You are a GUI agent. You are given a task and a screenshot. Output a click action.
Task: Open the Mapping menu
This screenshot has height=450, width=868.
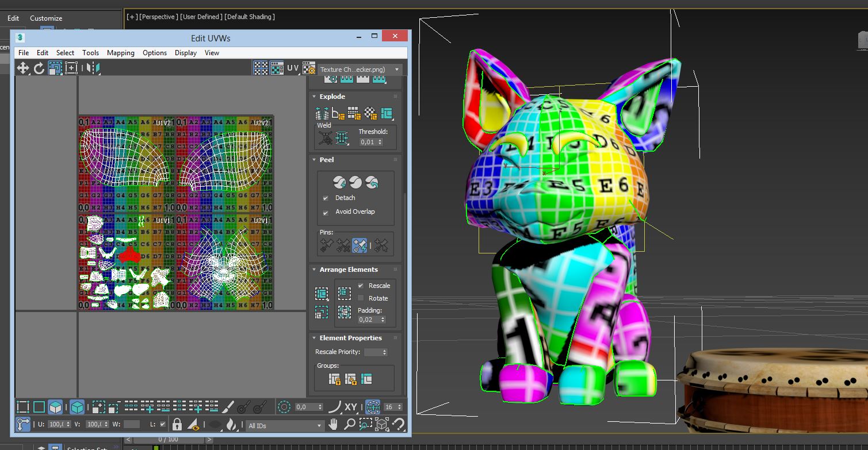click(x=120, y=53)
